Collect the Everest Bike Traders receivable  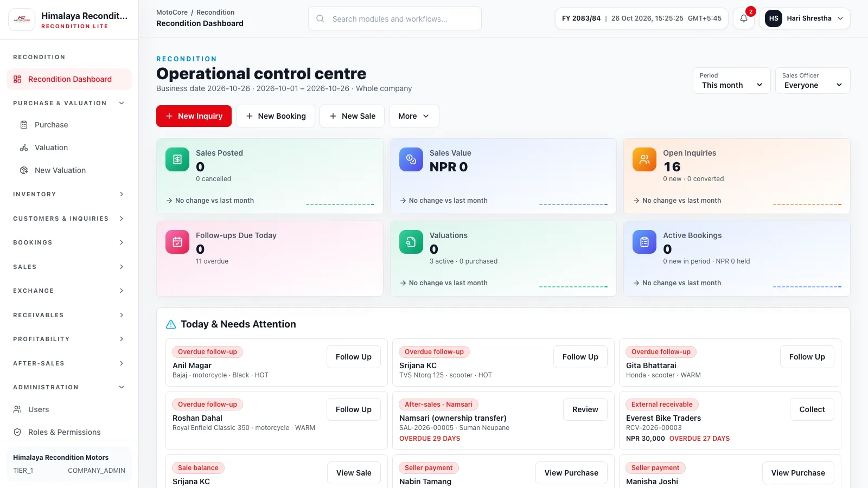[x=812, y=409]
